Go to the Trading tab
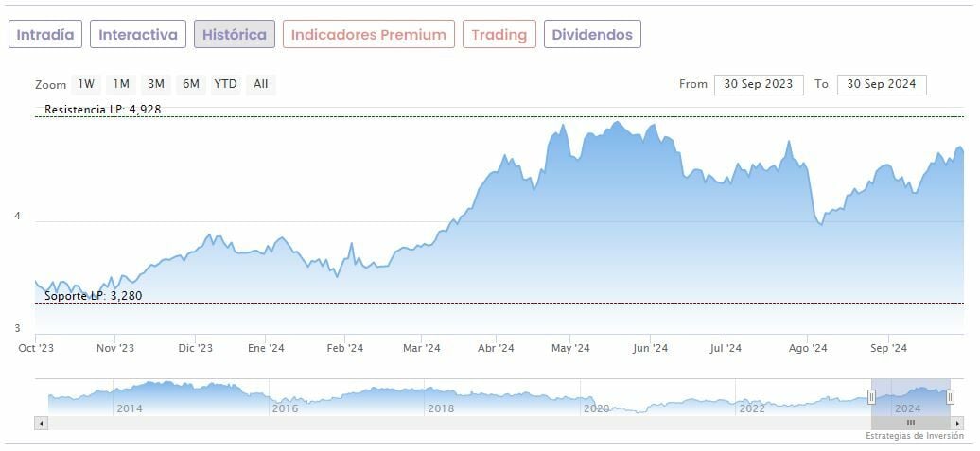The height and width of the screenshot is (451, 980). pyautogui.click(x=499, y=34)
